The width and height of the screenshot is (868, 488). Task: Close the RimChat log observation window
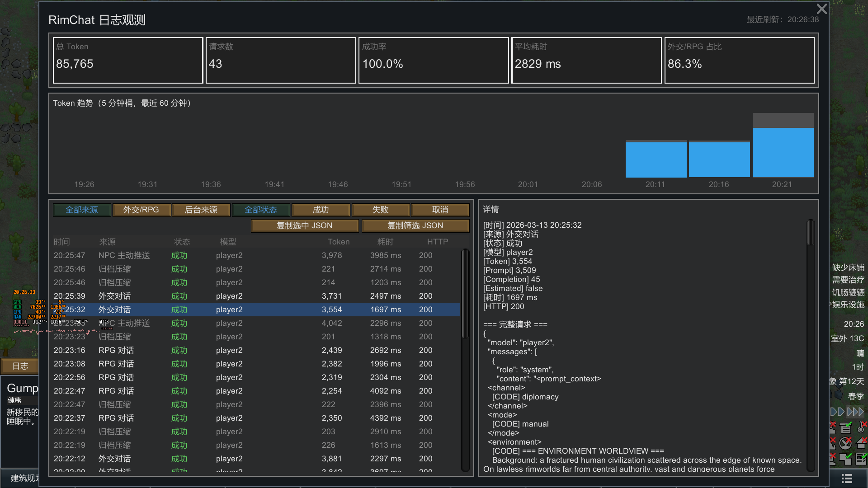[821, 9]
